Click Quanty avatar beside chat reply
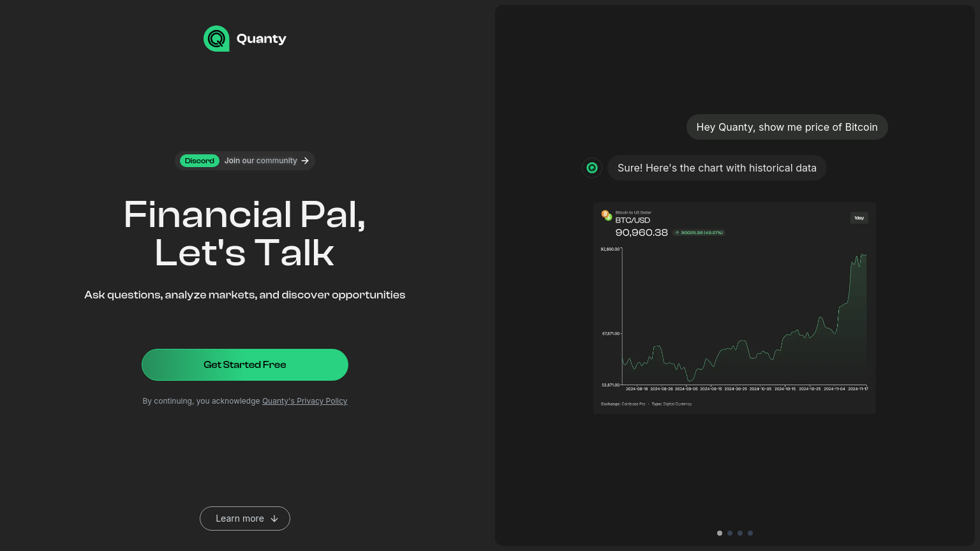 click(x=592, y=168)
